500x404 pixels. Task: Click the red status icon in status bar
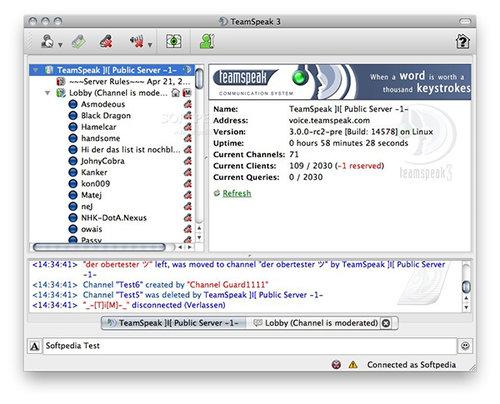[337, 365]
